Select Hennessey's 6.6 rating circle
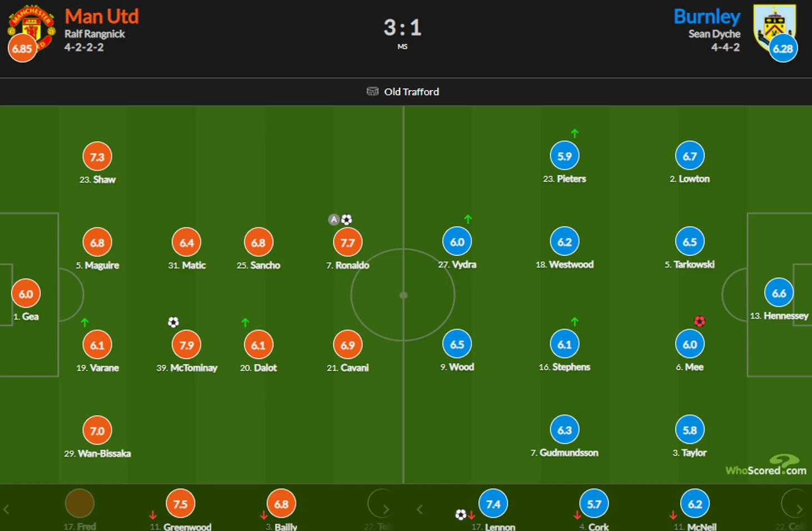Image resolution: width=812 pixels, height=531 pixels. 779,293
